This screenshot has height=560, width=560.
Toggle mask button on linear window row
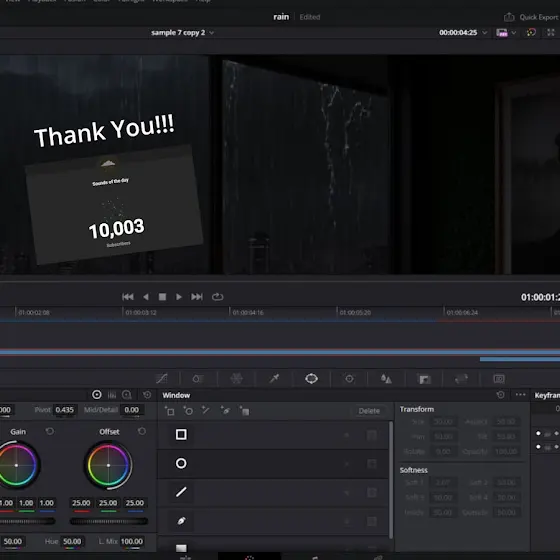372,435
